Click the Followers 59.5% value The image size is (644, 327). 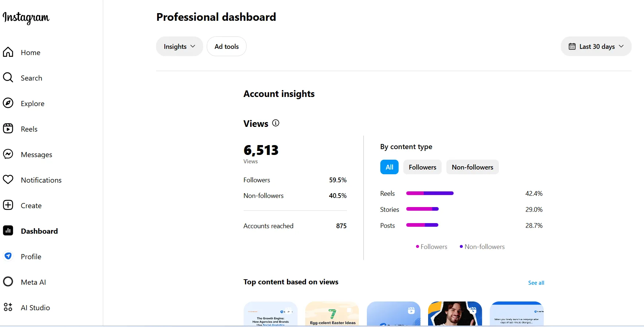point(338,180)
